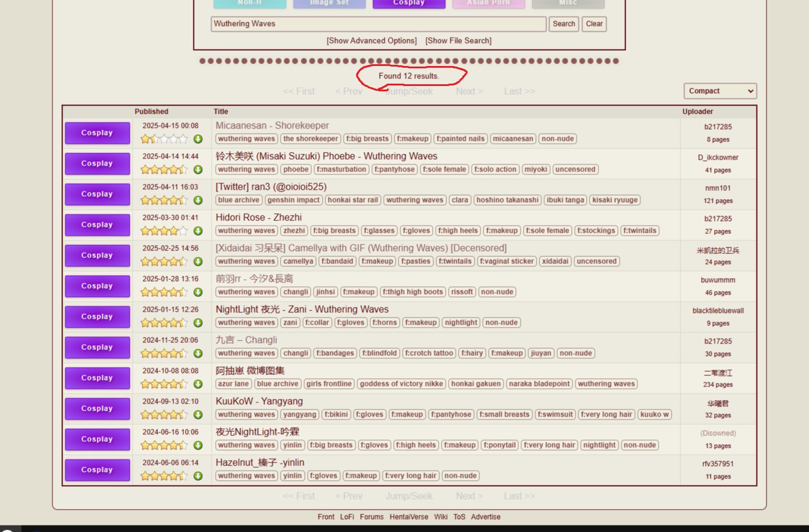The height and width of the screenshot is (532, 809).
Task: Open the ToS footer link
Action: tap(459, 517)
